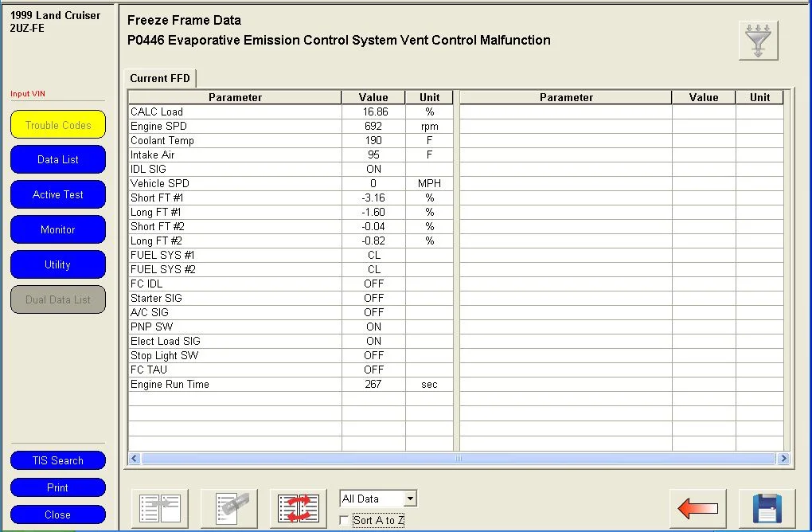
Task: Select the Short FT #2 row
Action: tap(291, 226)
